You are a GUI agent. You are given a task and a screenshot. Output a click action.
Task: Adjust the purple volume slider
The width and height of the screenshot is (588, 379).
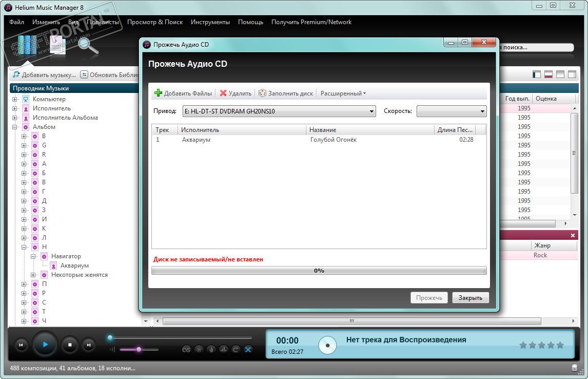[139, 350]
